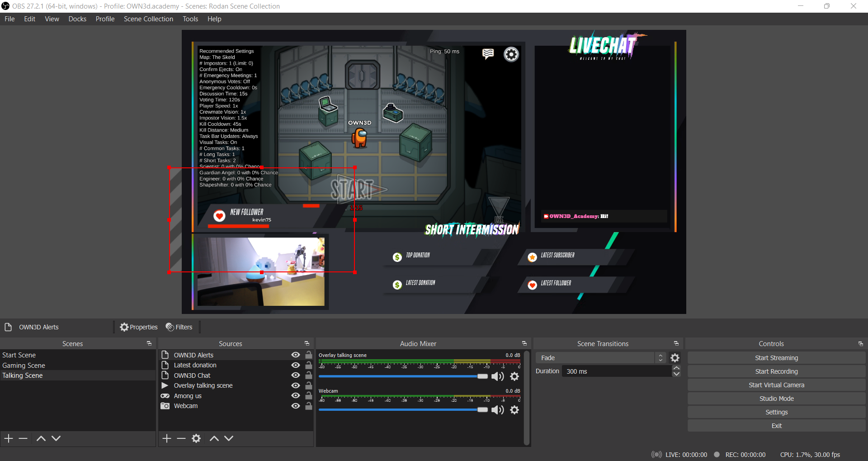Move selected scene up in list
This screenshot has width=868, height=461.
41,438
